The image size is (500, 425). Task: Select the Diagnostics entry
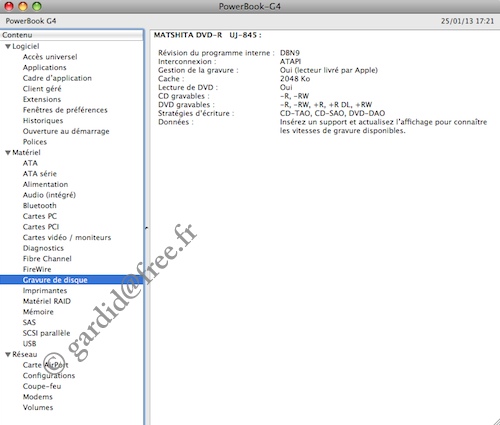[x=43, y=248]
